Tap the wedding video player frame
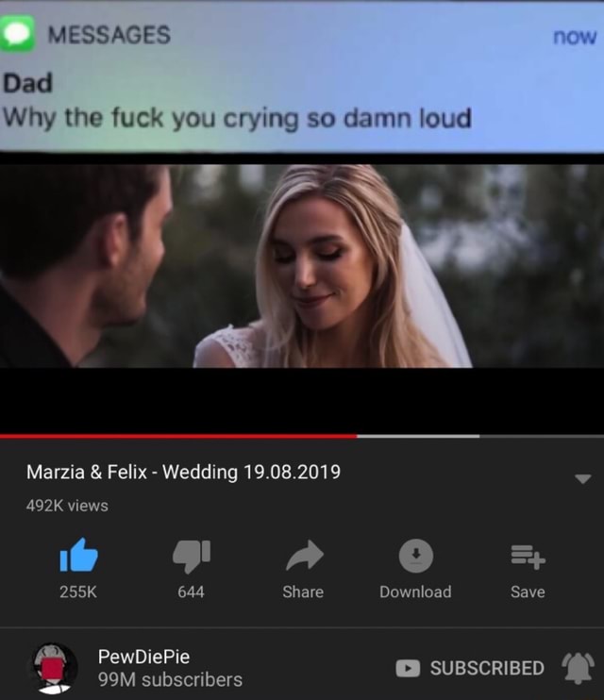This screenshot has height=700, width=604. (x=302, y=266)
